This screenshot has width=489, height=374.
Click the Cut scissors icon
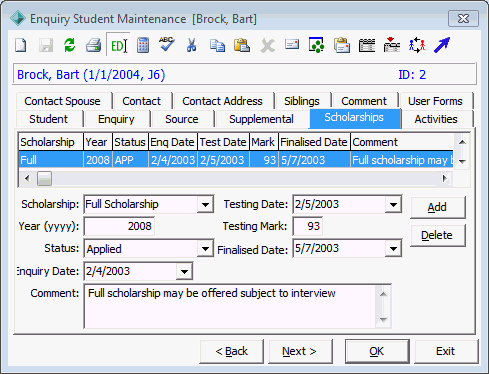coord(191,45)
